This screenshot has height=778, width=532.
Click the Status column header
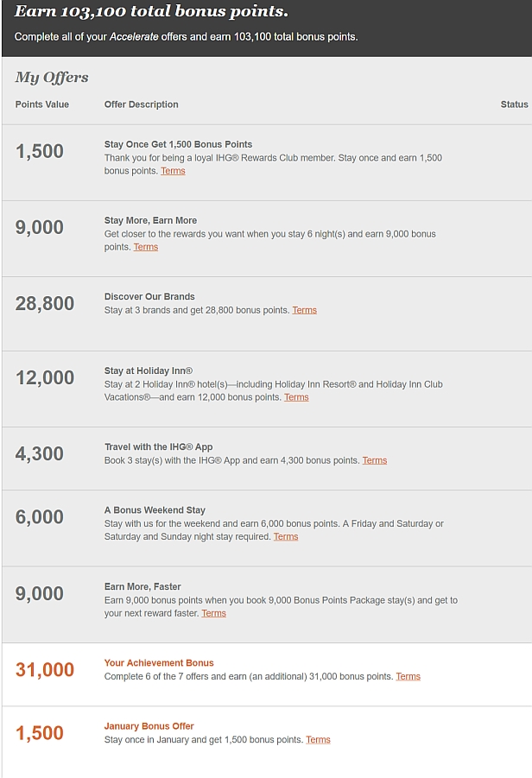click(x=514, y=104)
